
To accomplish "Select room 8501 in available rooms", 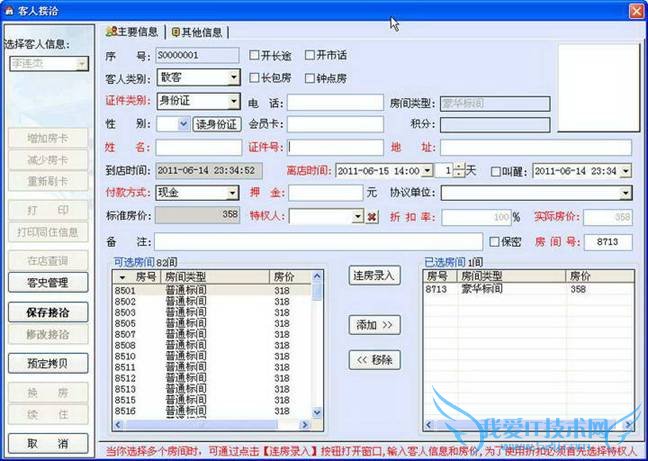I will coord(212,290).
